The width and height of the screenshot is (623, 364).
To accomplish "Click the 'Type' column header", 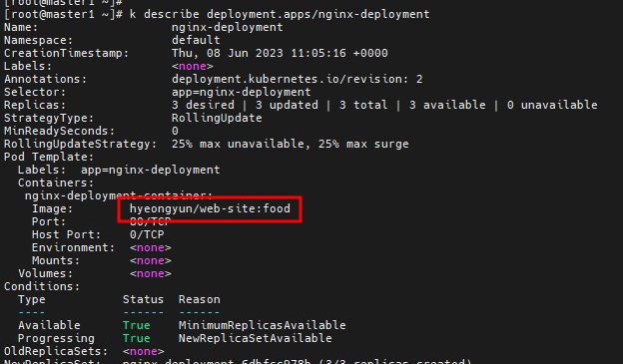I will coord(31,300).
